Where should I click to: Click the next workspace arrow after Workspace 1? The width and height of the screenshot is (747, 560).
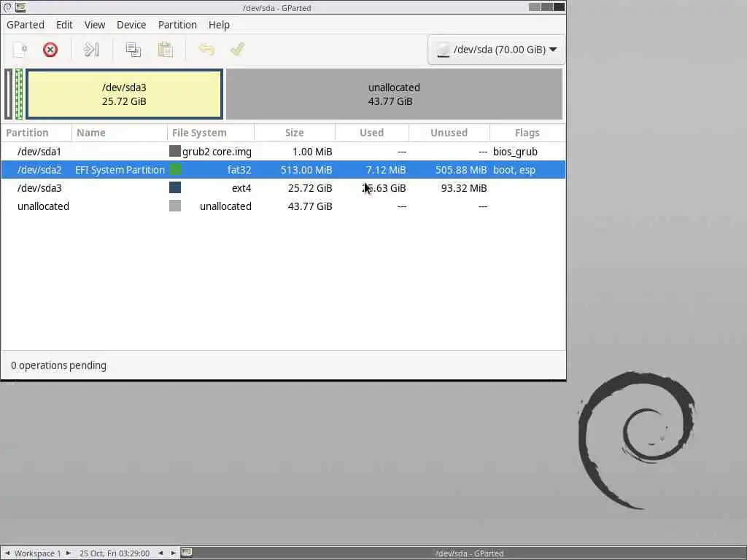(68, 553)
